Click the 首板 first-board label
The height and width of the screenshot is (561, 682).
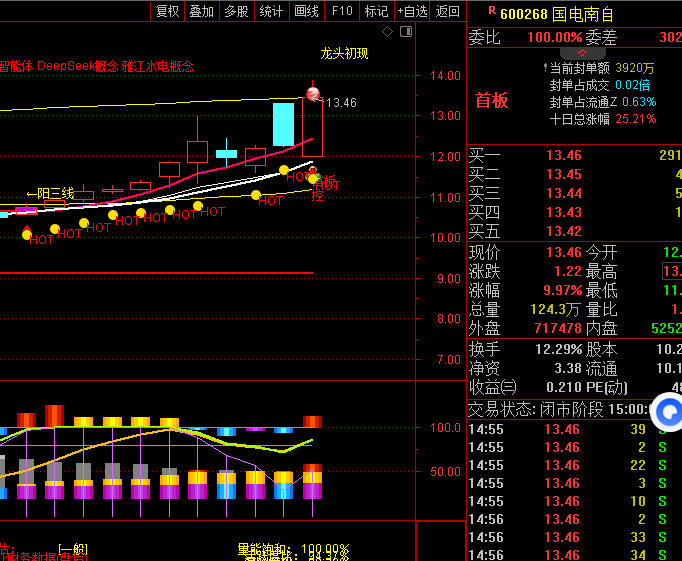pos(491,100)
